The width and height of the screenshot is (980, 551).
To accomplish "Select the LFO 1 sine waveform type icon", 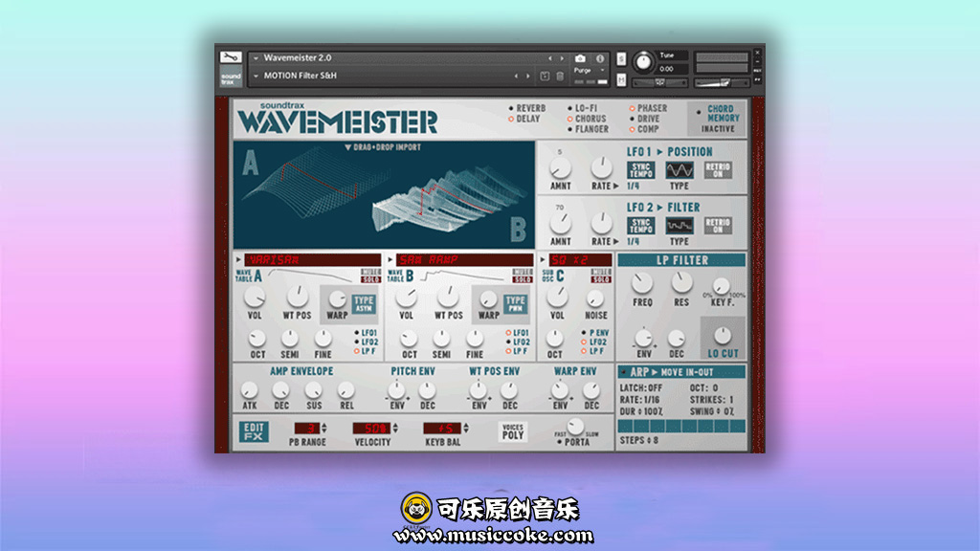I will pyautogui.click(x=679, y=170).
